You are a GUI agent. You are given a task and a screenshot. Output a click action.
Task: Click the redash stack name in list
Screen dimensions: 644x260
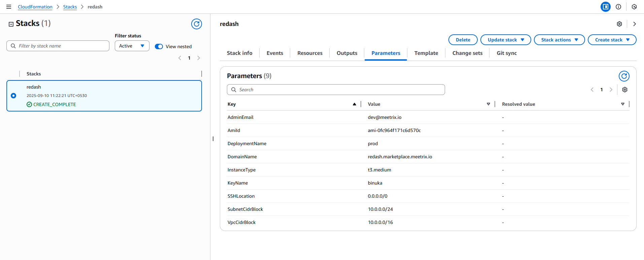[34, 87]
